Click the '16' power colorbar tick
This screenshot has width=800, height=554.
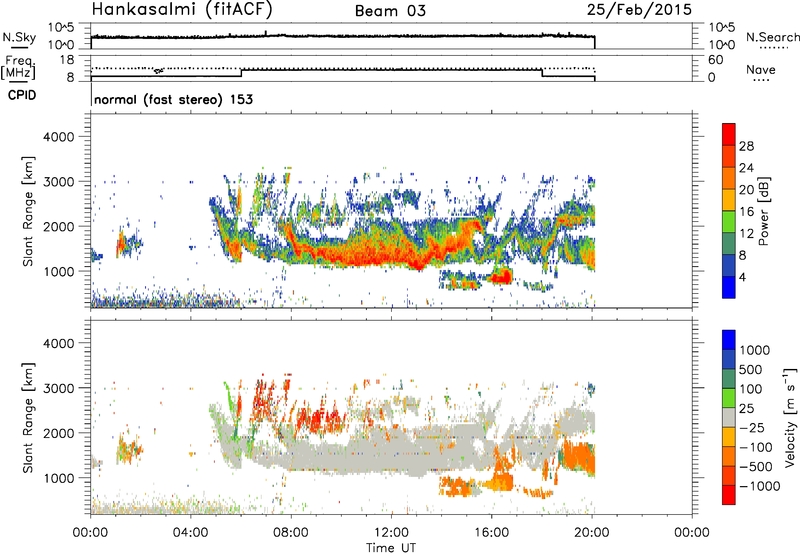coord(746,211)
